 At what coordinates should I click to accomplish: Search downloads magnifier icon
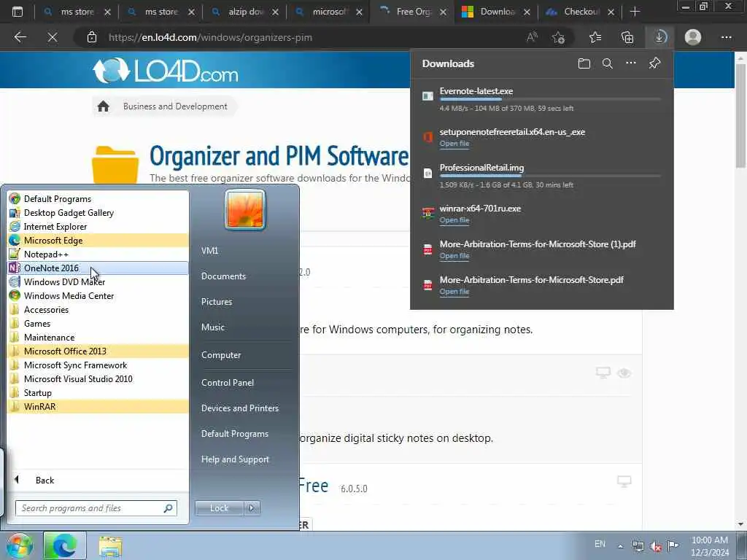pos(608,63)
